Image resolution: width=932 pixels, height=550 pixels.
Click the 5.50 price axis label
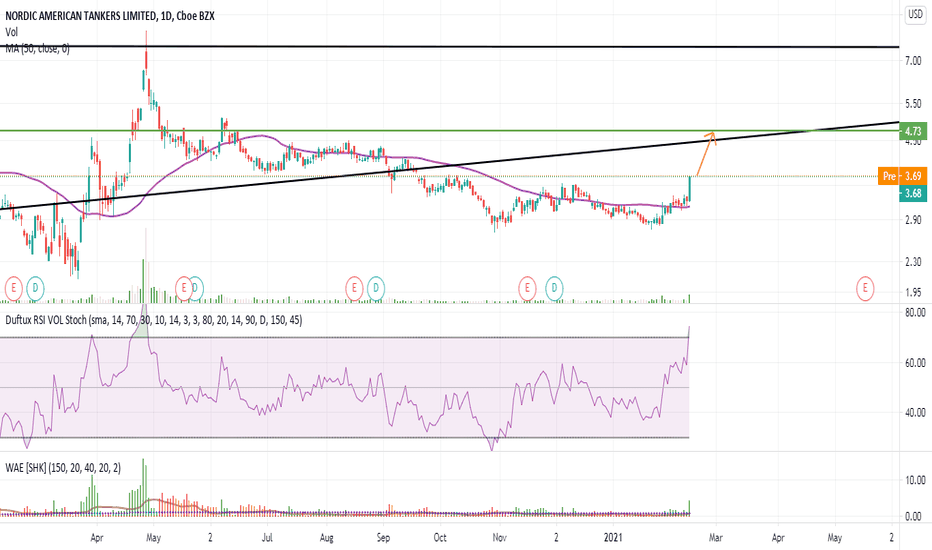(913, 103)
